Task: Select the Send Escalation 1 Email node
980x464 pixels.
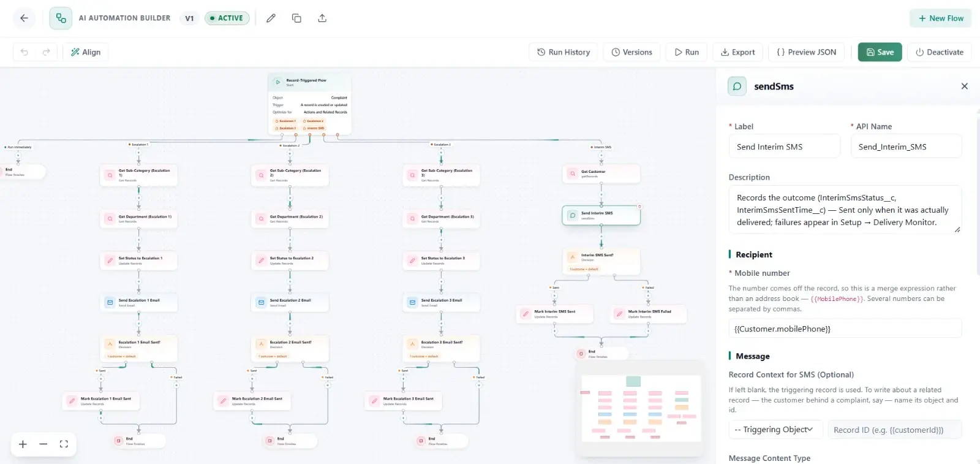Action: pos(139,302)
